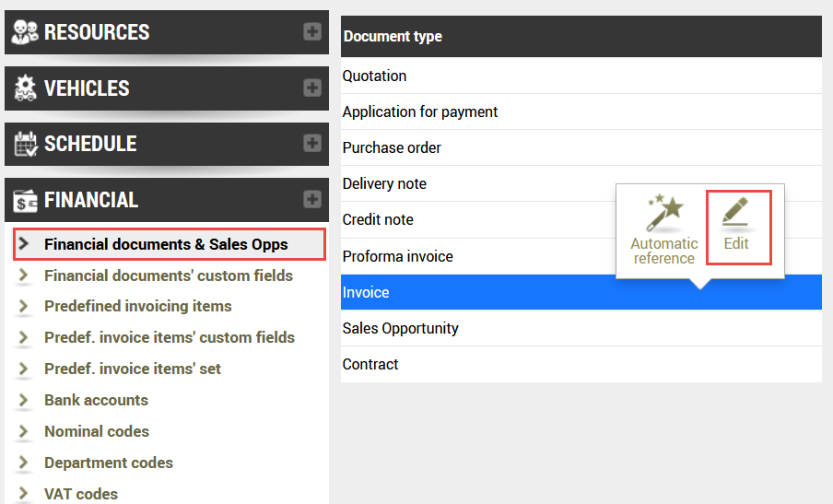
Task: Open the FINANCIAL menu heading
Action: pyautogui.click(x=91, y=200)
